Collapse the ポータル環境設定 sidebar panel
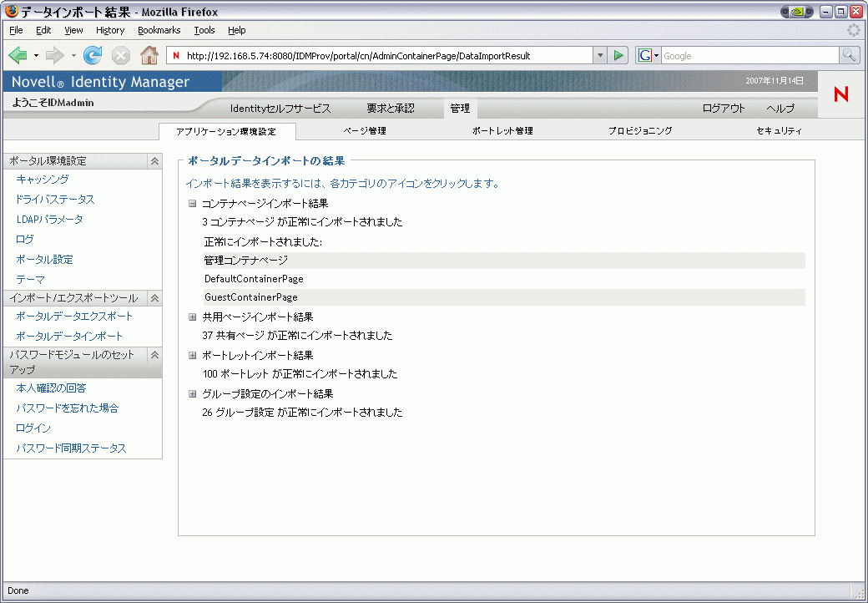The image size is (868, 603). tap(155, 161)
